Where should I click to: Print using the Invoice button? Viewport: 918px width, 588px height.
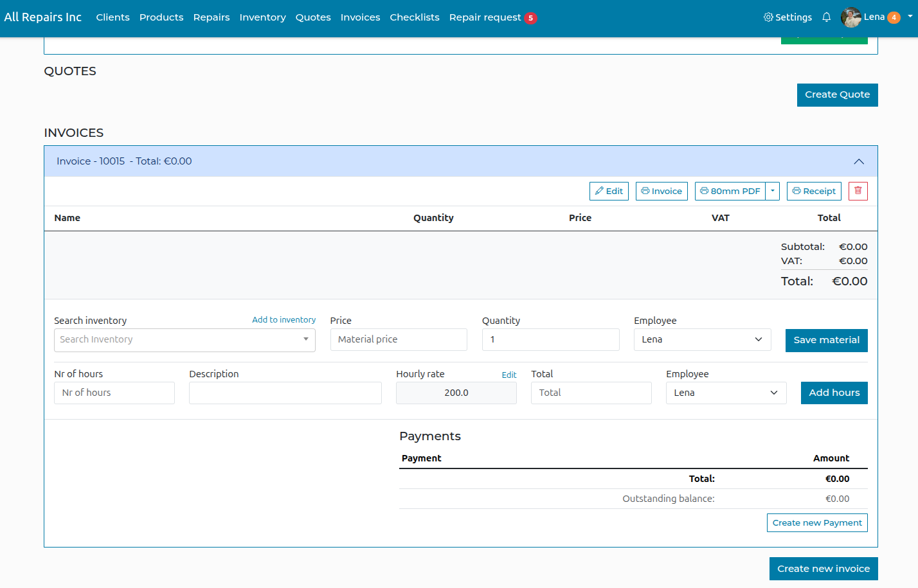[661, 191]
